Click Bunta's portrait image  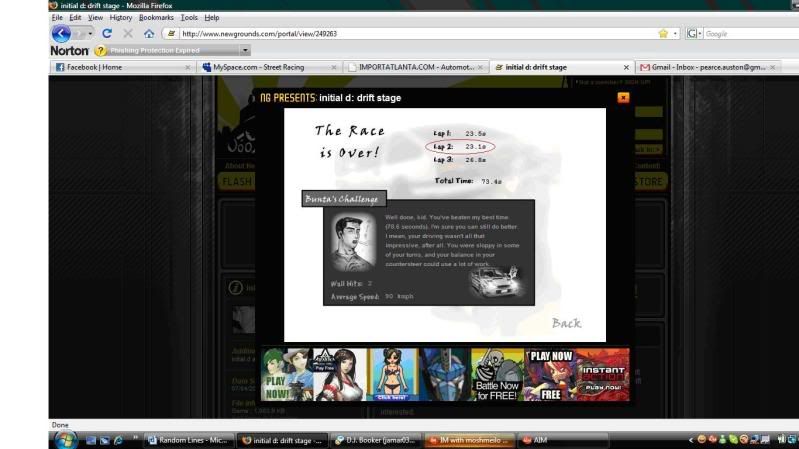click(x=353, y=242)
